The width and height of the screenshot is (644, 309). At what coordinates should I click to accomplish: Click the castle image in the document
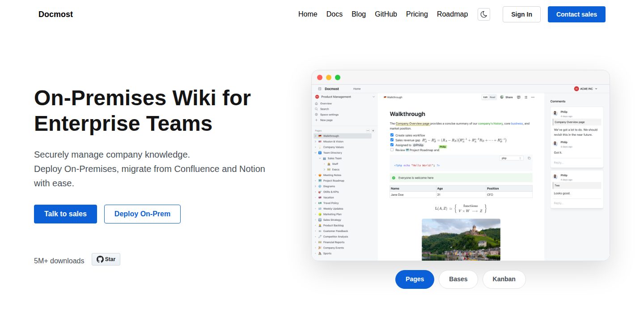(461, 240)
